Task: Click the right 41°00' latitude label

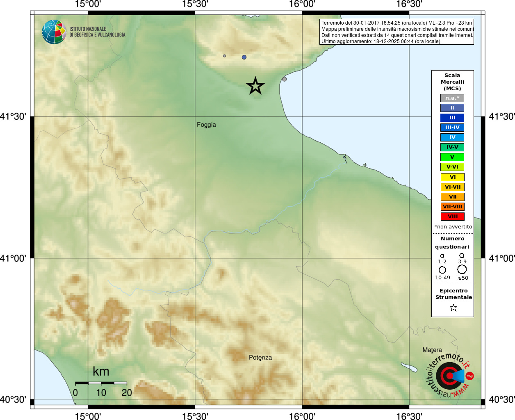Action: tap(502, 258)
